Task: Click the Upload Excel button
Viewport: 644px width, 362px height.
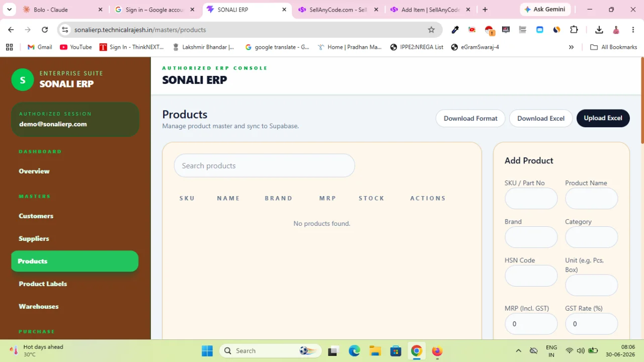Action: 603,118
